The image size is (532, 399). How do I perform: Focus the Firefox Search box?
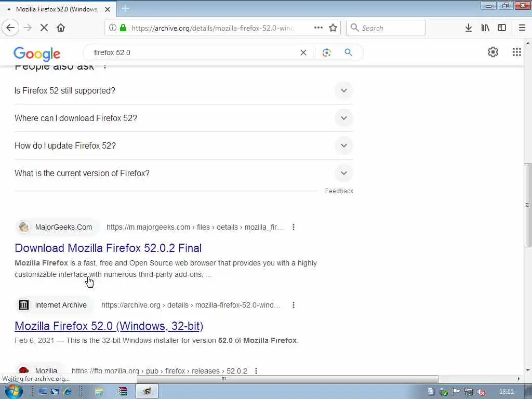pyautogui.click(x=385, y=28)
